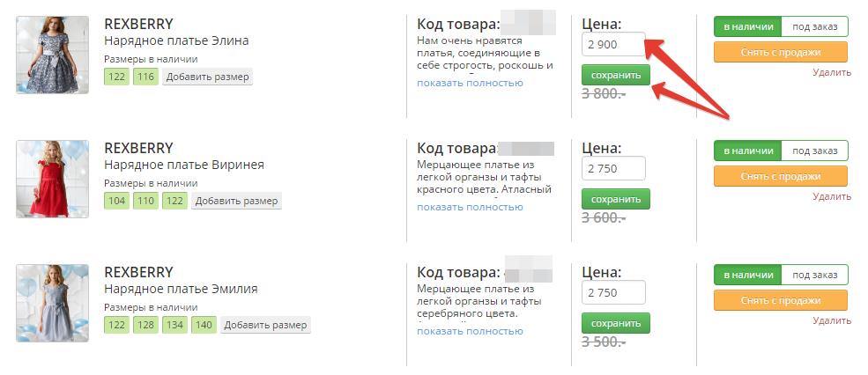868x375 pixels.
Task: Delete the Эмилия dress via 'Удалить'
Action: coord(832,320)
